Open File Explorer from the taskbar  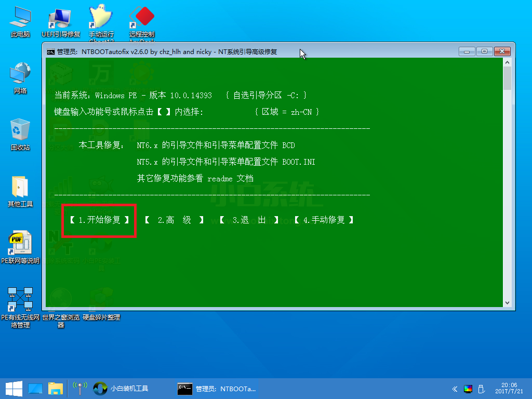point(55,389)
